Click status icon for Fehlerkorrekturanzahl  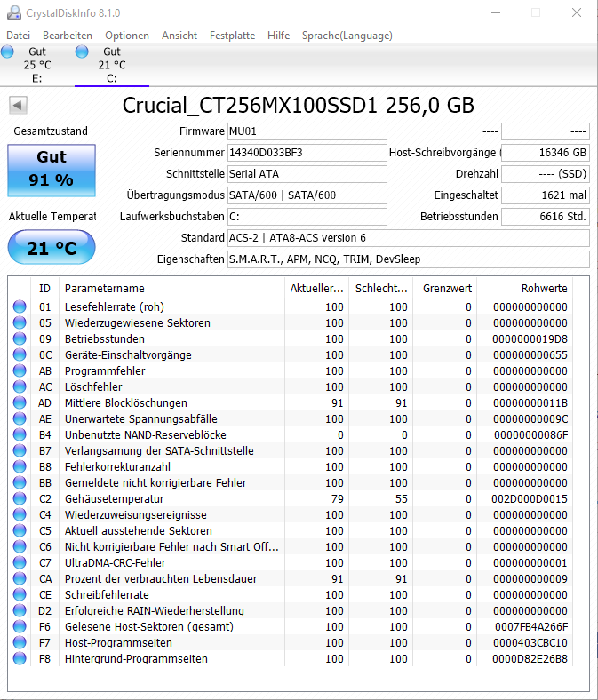click(20, 466)
